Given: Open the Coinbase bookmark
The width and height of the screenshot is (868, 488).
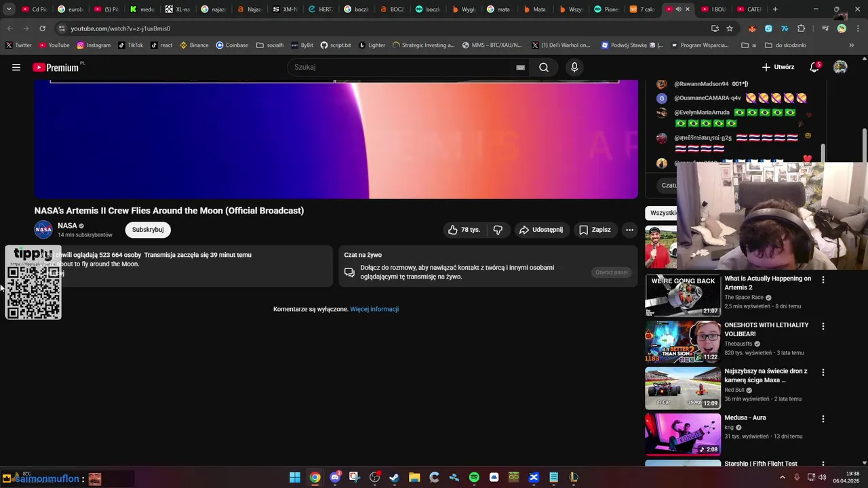Looking at the screenshot, I should pos(232,45).
